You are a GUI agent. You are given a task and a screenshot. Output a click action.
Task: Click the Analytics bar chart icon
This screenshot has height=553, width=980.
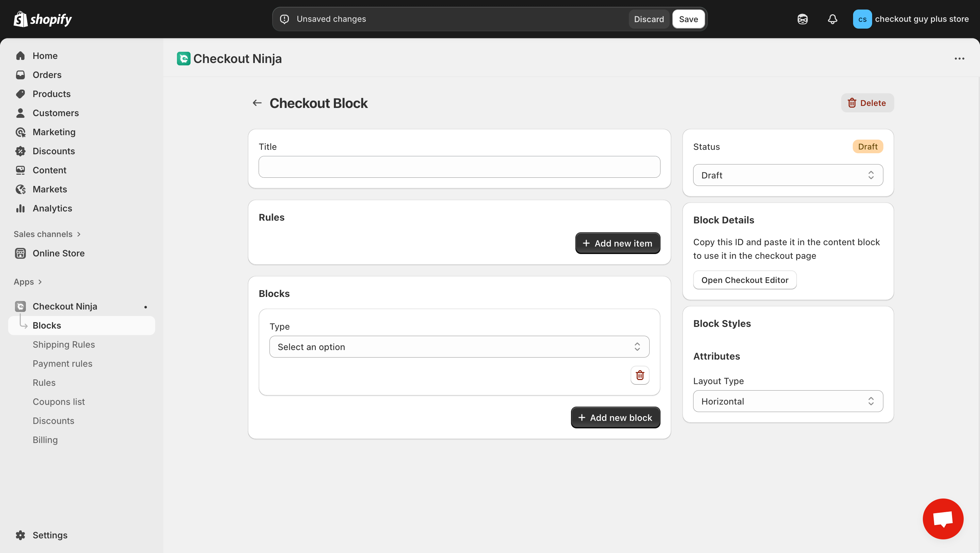(x=20, y=208)
